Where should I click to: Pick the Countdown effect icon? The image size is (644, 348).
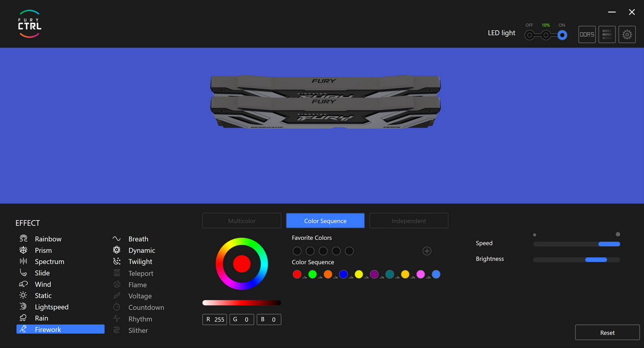117,307
